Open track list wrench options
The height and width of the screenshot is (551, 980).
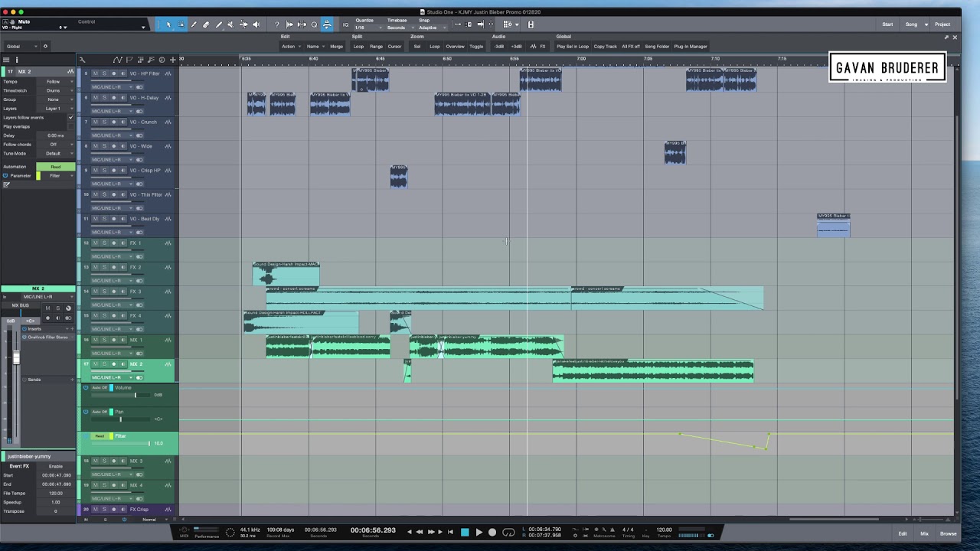tap(82, 60)
